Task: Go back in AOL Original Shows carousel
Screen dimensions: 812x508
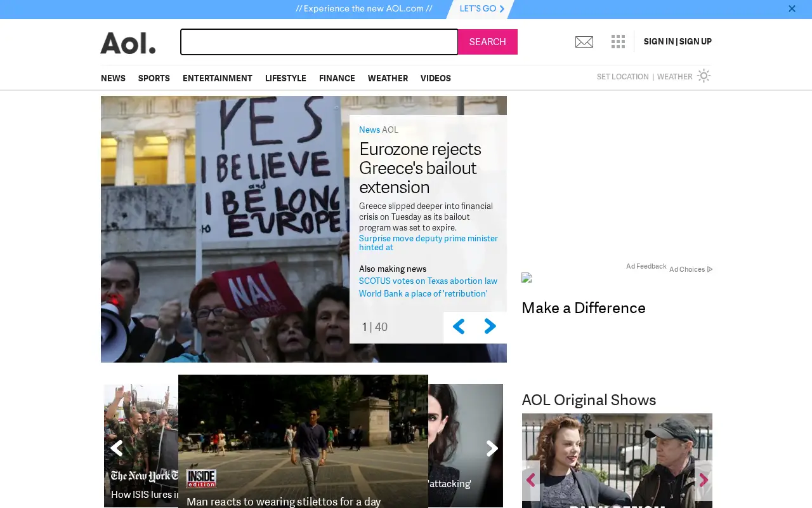Action: (531, 481)
